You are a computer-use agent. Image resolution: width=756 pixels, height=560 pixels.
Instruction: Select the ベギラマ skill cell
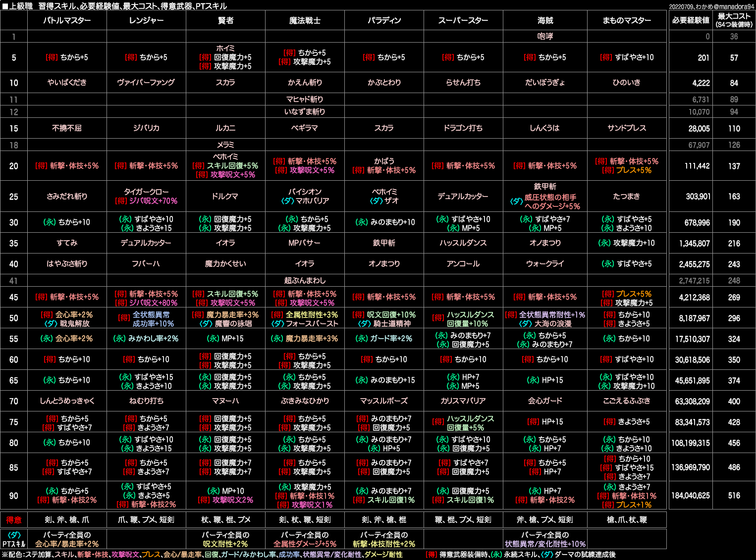pyautogui.click(x=305, y=128)
